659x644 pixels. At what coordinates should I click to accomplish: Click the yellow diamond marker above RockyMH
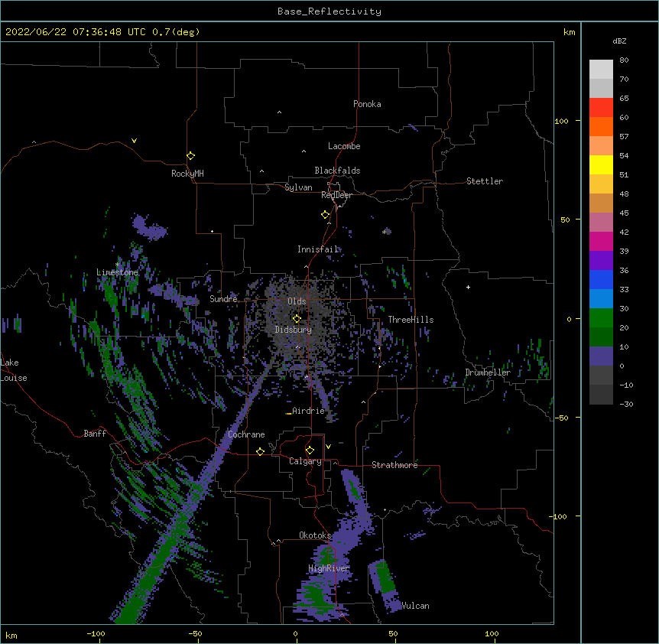pos(190,156)
